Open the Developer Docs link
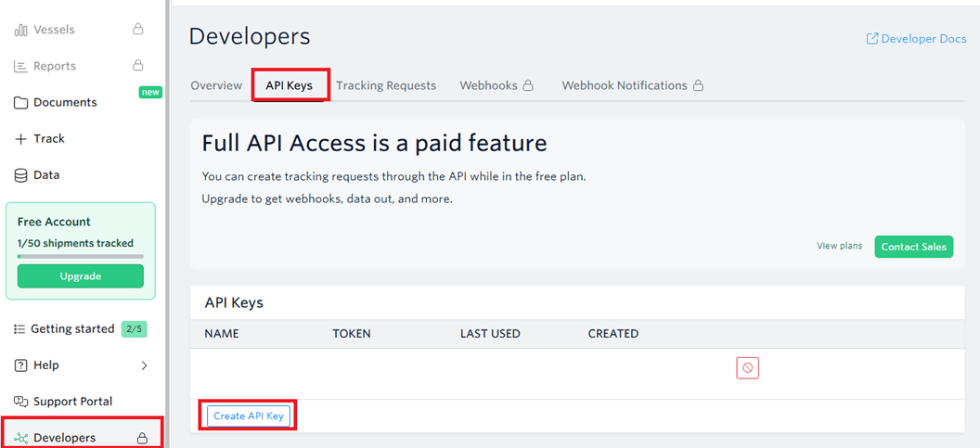980x448 pixels. point(916,39)
